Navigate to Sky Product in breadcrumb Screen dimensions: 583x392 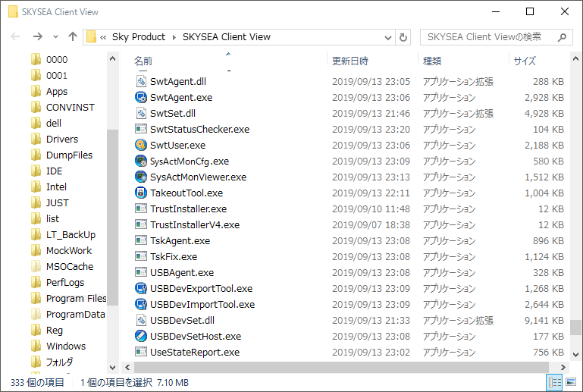pyautogui.click(x=139, y=37)
